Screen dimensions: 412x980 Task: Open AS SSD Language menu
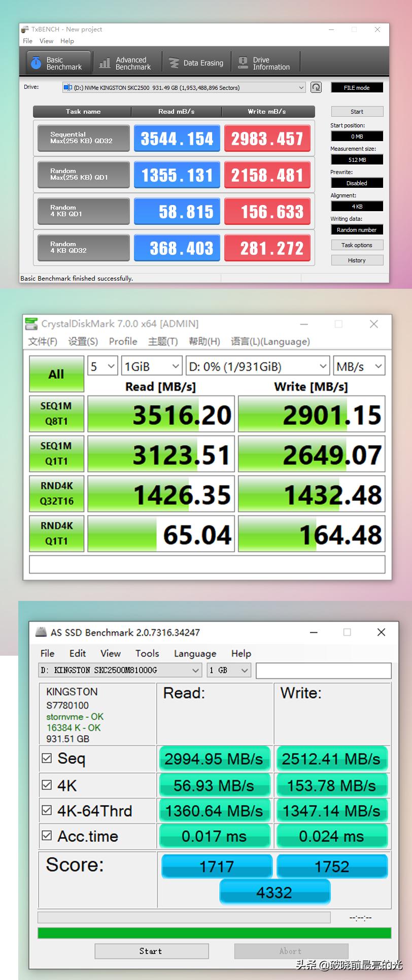pos(195,653)
